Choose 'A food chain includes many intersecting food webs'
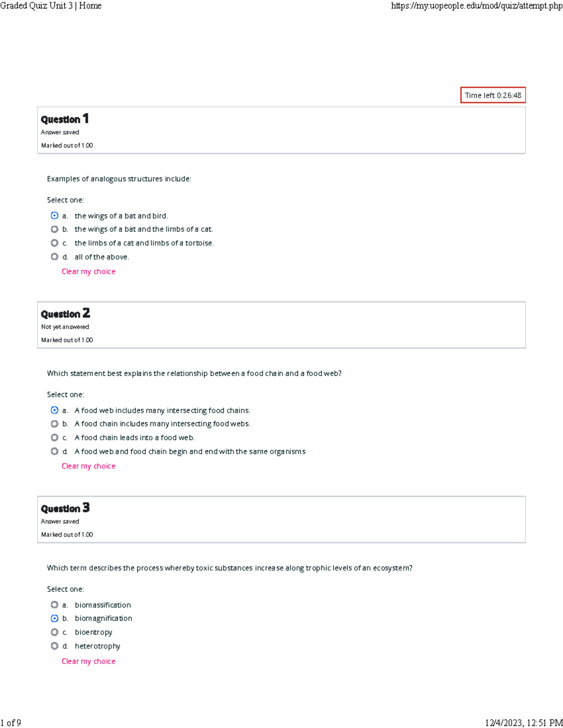The height and width of the screenshot is (728, 563). (x=54, y=424)
